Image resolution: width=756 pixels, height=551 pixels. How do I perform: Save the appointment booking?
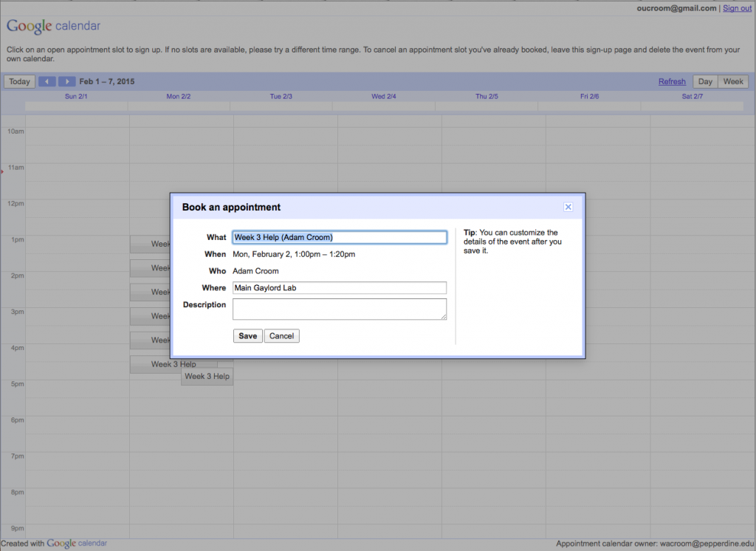point(248,336)
